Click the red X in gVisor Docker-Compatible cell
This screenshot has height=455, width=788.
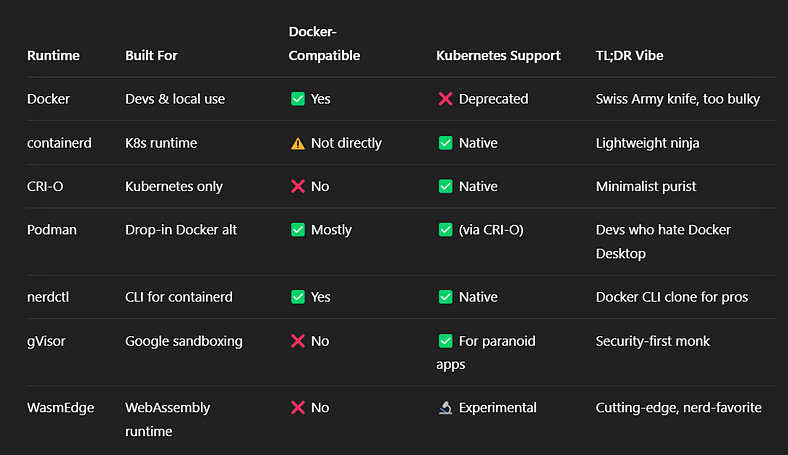click(x=298, y=341)
